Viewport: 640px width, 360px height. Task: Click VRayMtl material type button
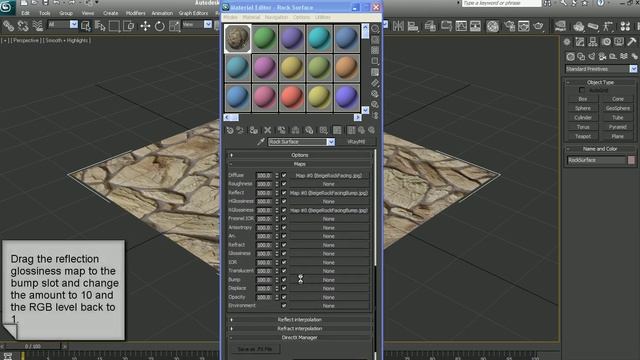(x=356, y=142)
